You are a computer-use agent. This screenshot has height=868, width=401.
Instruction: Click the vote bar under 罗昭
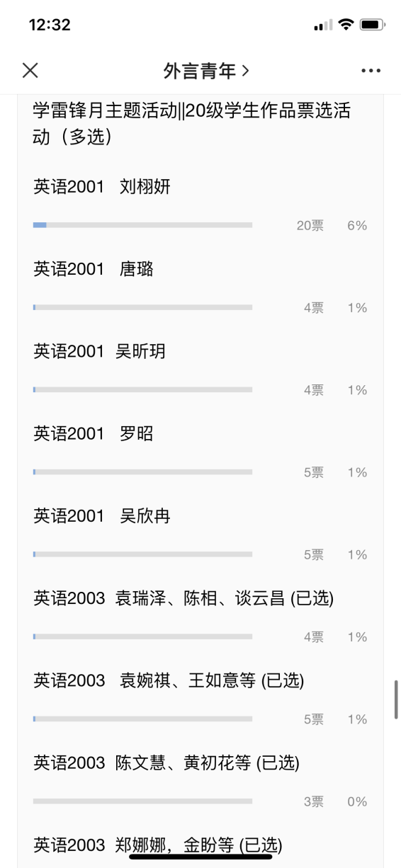(142, 472)
